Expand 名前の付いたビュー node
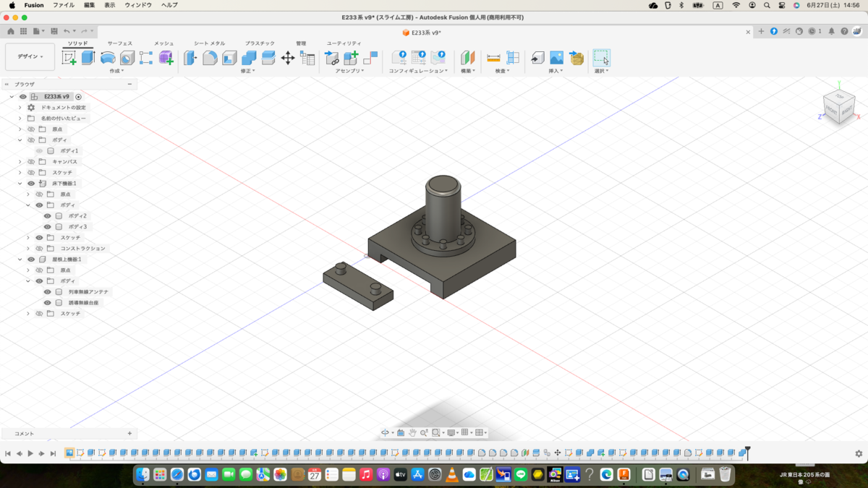This screenshot has width=868, height=488. click(20, 118)
